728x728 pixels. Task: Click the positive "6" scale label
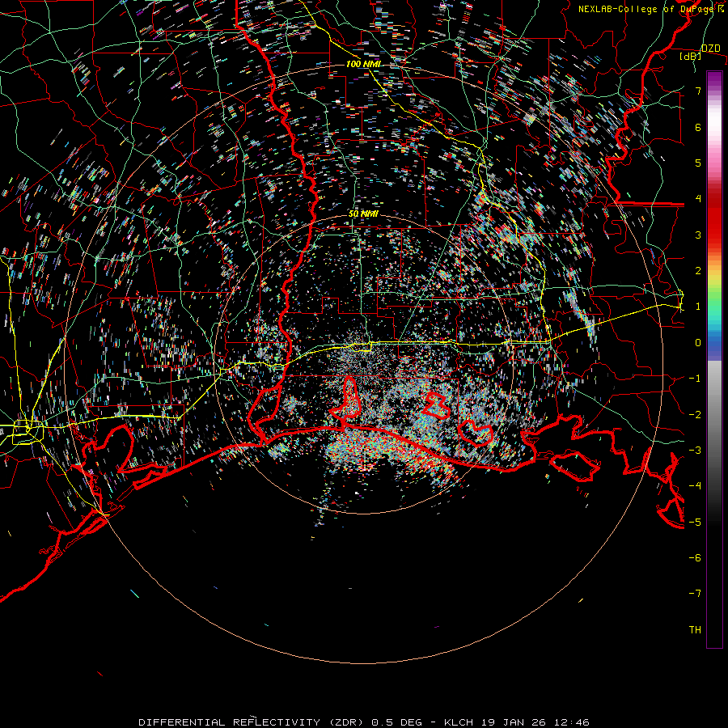pos(698,127)
